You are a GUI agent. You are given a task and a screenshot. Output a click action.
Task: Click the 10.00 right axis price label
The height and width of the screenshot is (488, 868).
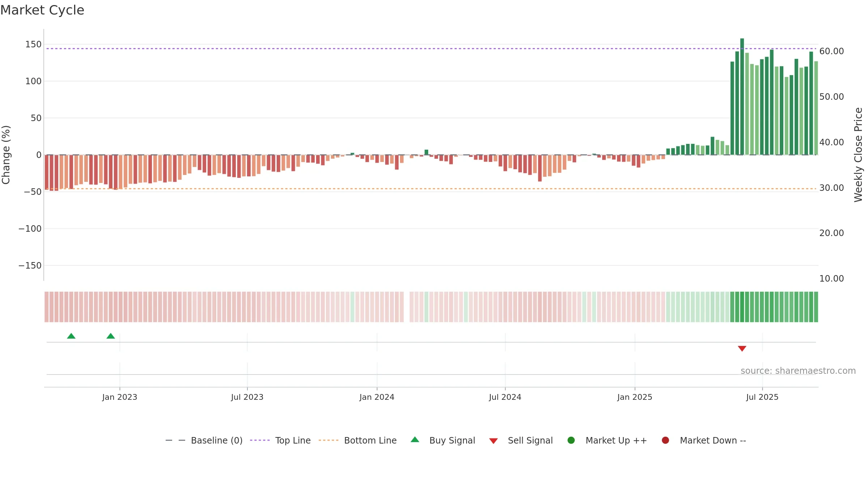pos(831,279)
